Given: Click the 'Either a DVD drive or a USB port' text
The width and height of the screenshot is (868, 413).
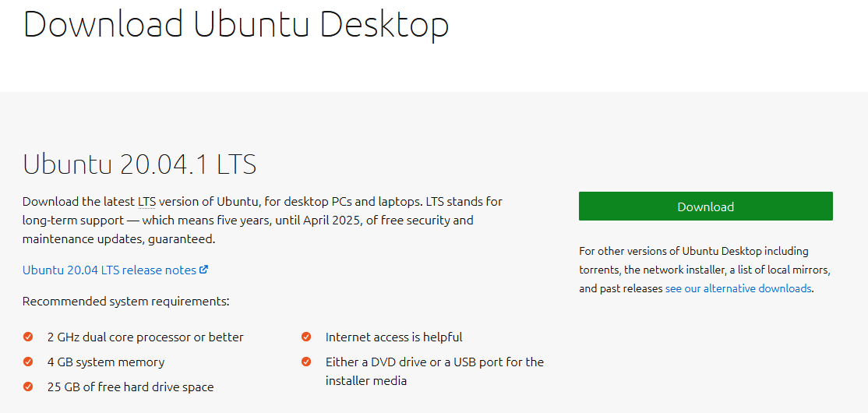Looking at the screenshot, I should pos(434,362).
